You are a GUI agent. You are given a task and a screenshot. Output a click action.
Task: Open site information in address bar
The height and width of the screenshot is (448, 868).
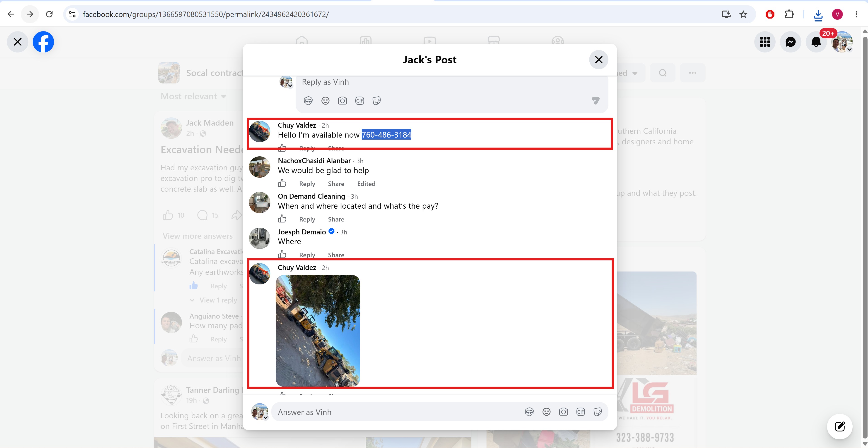click(x=72, y=14)
